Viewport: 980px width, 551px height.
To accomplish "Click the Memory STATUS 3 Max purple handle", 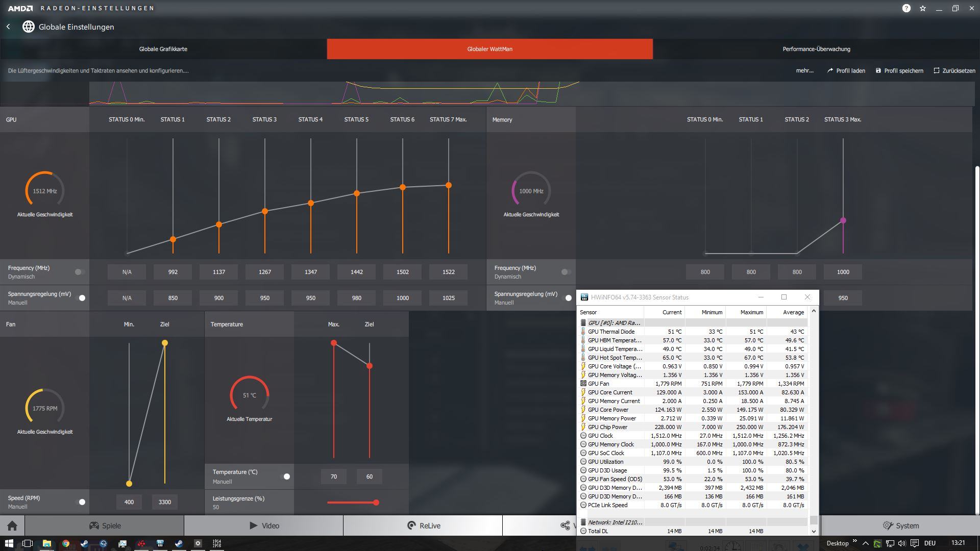I will pos(843,220).
